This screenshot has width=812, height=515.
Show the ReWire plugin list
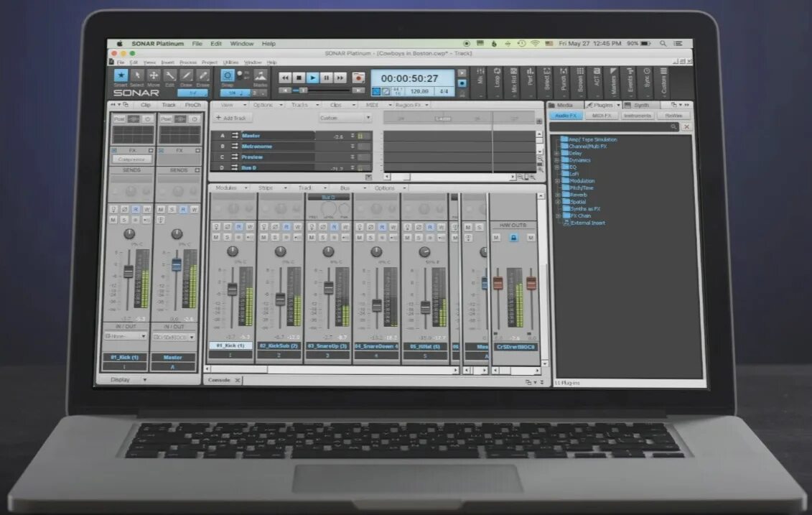coord(673,116)
